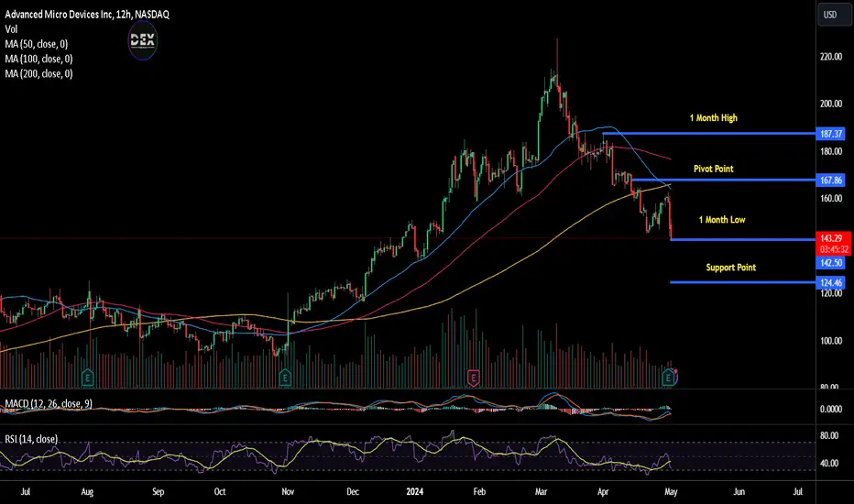Select the MA (100, close, 0) legend
Screen dimensions: 854x504
pyautogui.click(x=38, y=59)
